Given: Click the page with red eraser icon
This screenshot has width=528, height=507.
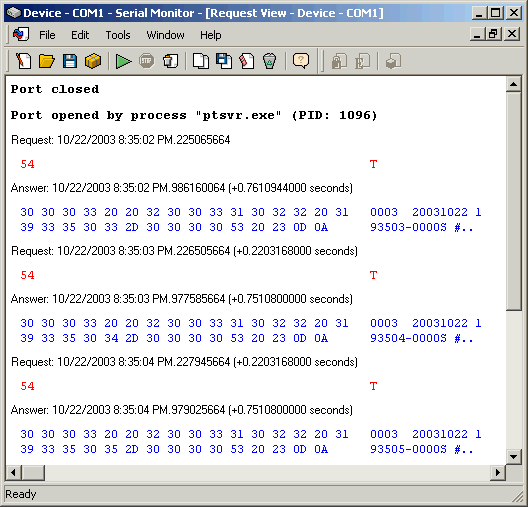Looking at the screenshot, I should (x=246, y=61).
